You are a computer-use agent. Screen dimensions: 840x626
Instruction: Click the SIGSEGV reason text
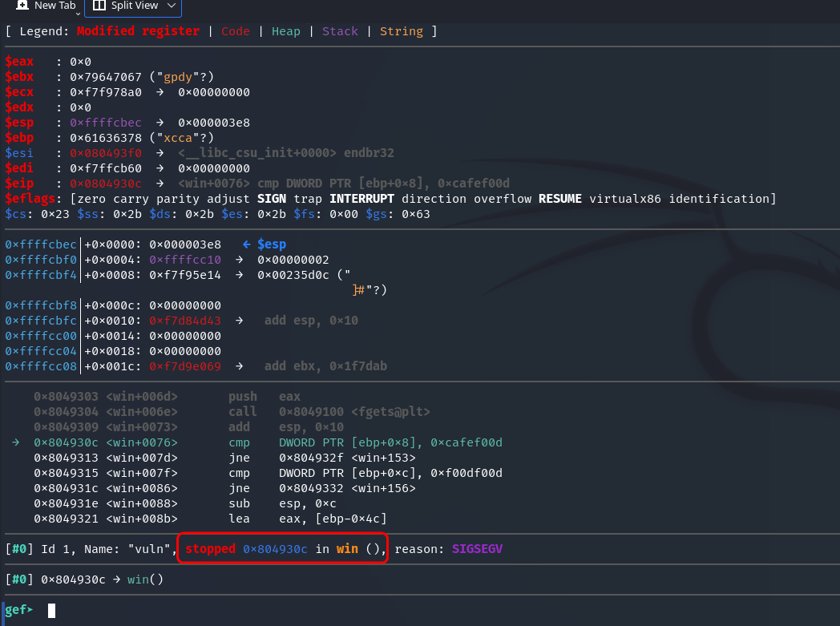(477, 549)
